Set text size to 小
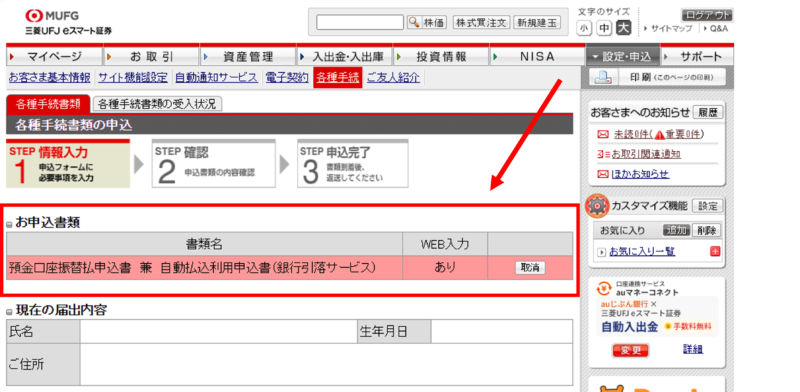This screenshot has width=800, height=392. point(583,28)
